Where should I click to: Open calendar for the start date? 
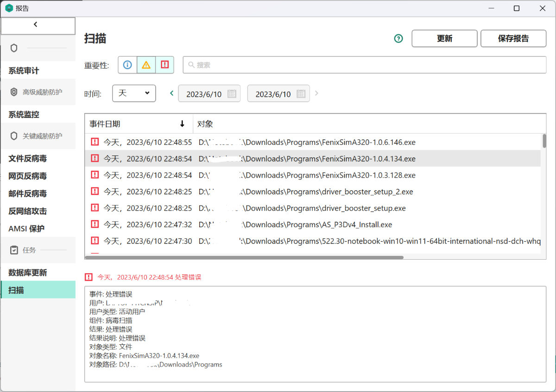point(232,94)
